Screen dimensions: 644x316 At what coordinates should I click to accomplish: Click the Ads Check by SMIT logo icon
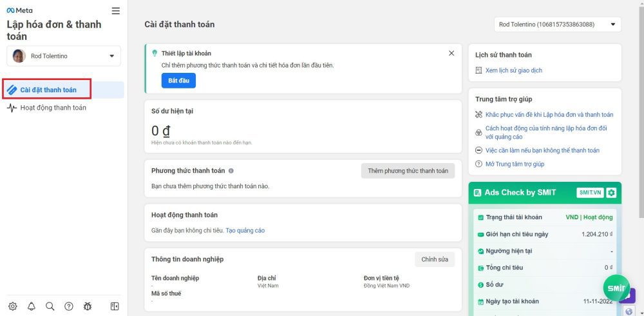pos(477,193)
